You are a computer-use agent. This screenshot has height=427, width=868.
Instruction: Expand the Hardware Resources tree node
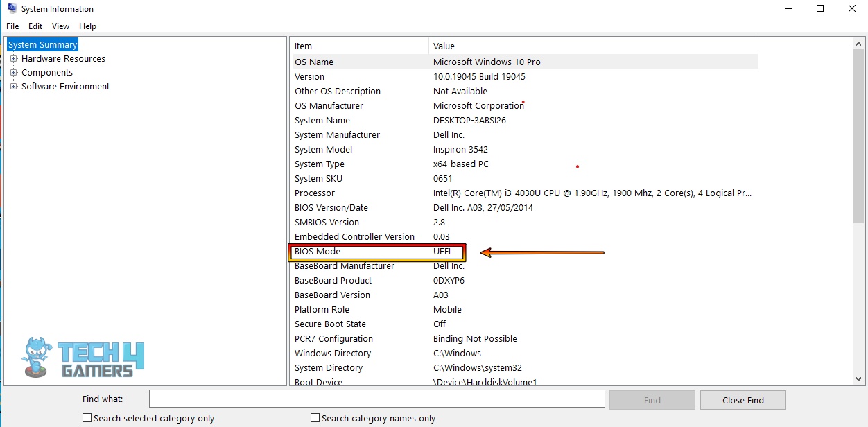tap(14, 59)
